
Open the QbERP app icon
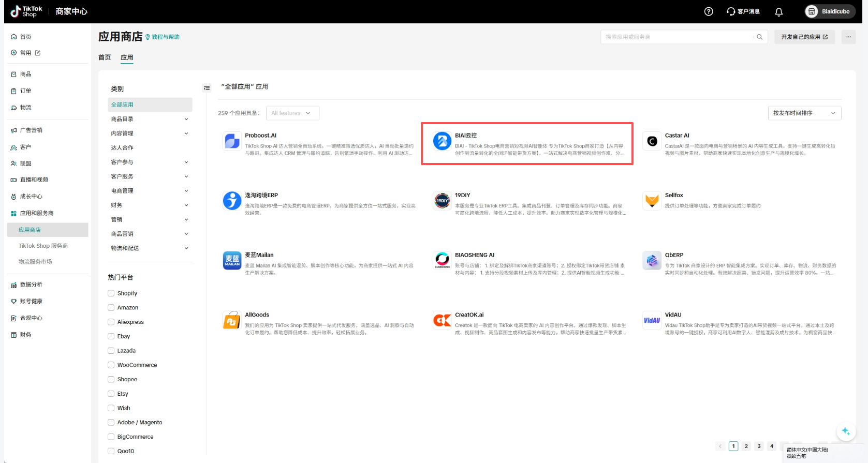(x=652, y=260)
